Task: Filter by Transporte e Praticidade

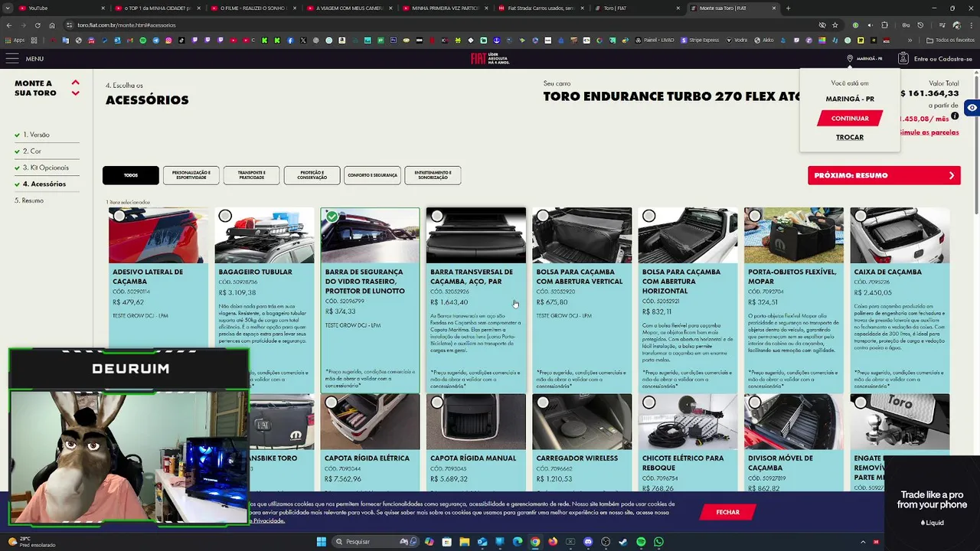Action: (251, 175)
